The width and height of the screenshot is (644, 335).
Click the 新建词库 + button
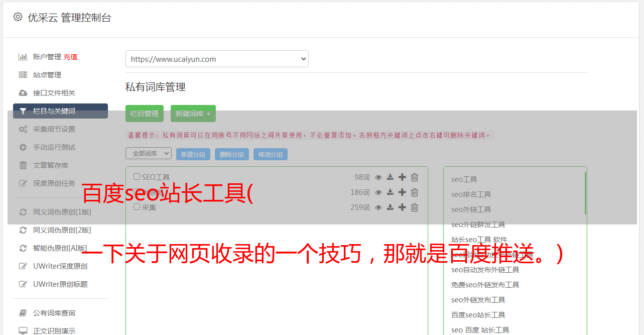pos(193,114)
